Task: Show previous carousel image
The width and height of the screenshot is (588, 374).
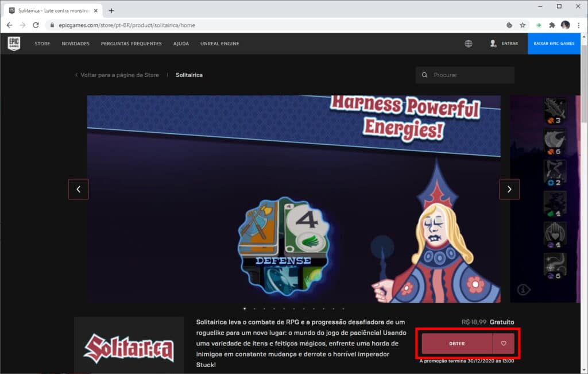Action: pyautogui.click(x=78, y=189)
